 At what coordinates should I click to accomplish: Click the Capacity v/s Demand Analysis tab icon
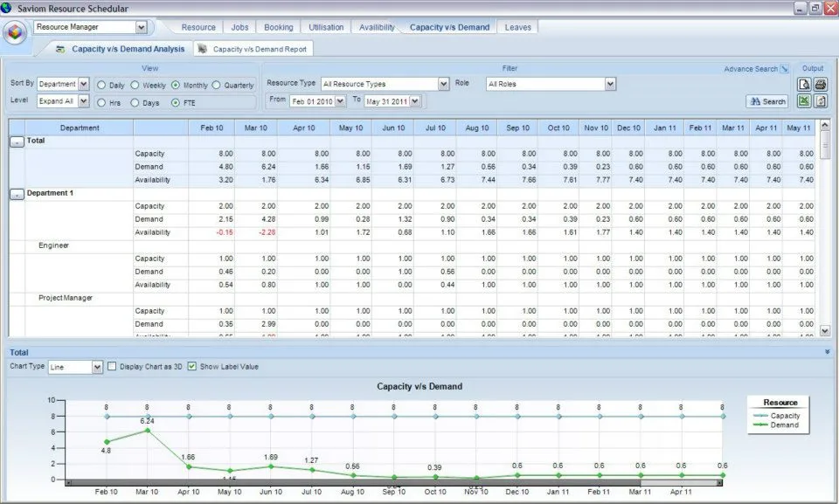click(x=60, y=49)
